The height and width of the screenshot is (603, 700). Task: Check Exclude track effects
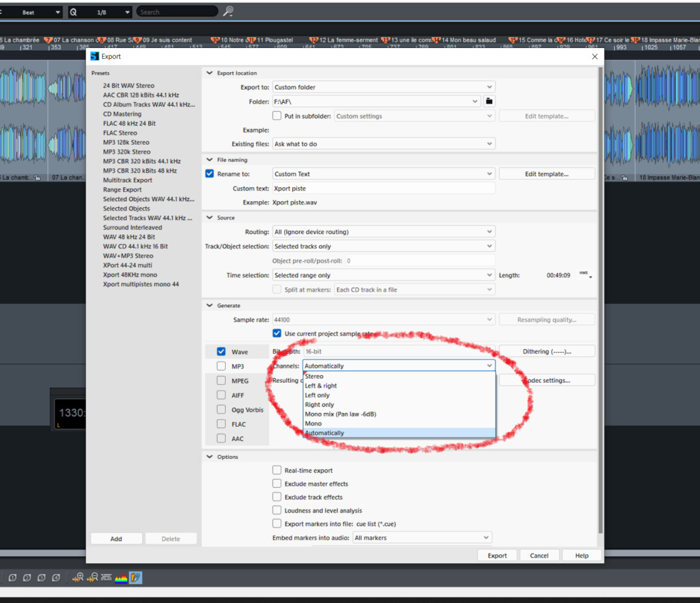point(277,497)
